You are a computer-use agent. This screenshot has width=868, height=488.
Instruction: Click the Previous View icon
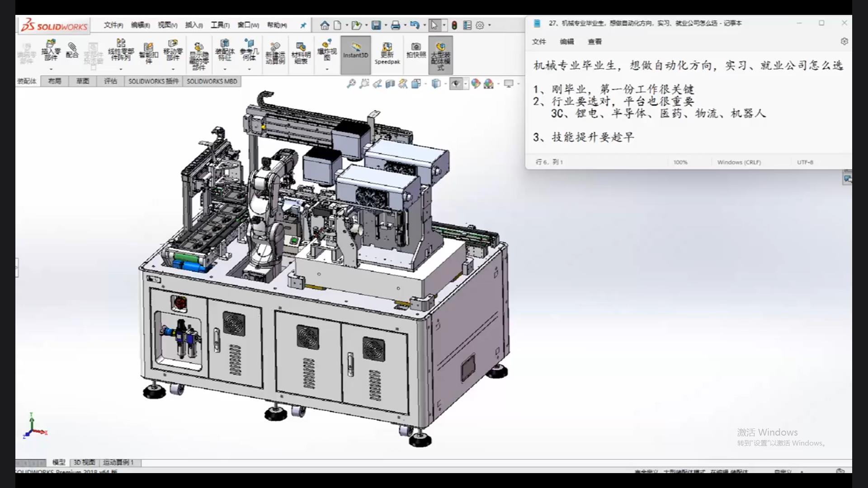(377, 84)
